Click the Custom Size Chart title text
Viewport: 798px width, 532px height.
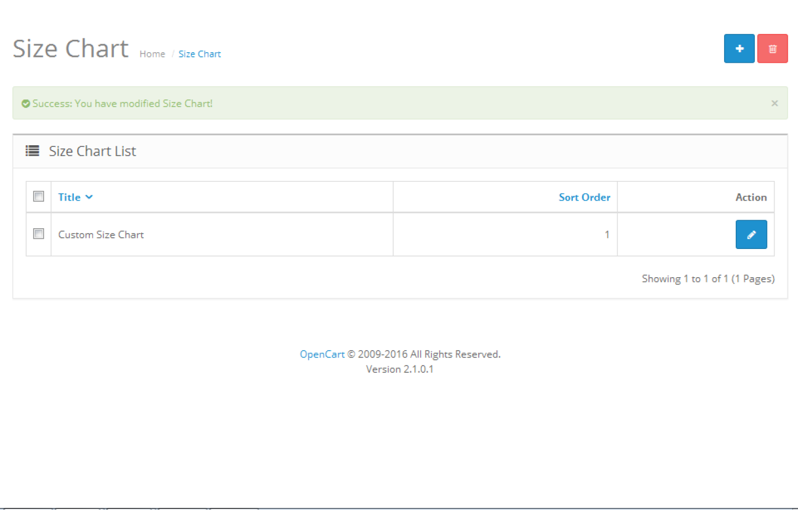[x=101, y=235]
